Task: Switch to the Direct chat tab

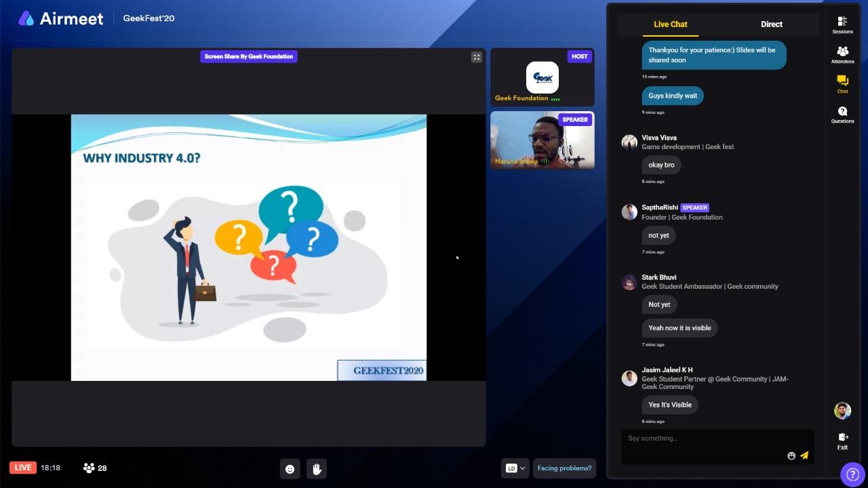Action: tap(771, 24)
